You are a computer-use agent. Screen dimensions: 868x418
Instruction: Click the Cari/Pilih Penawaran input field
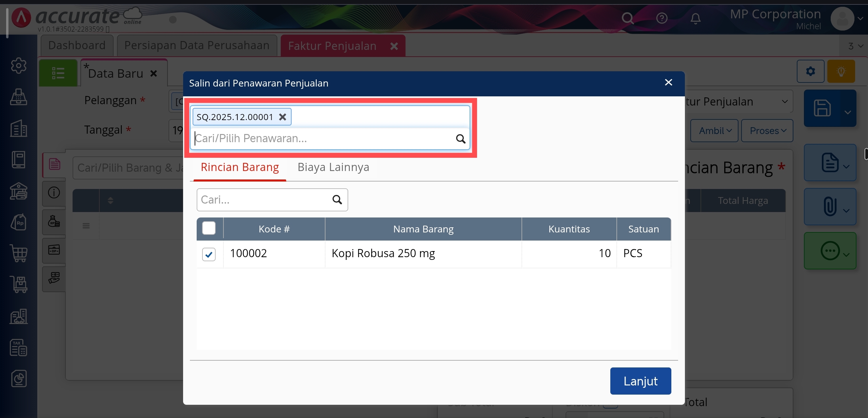pyautogui.click(x=322, y=139)
